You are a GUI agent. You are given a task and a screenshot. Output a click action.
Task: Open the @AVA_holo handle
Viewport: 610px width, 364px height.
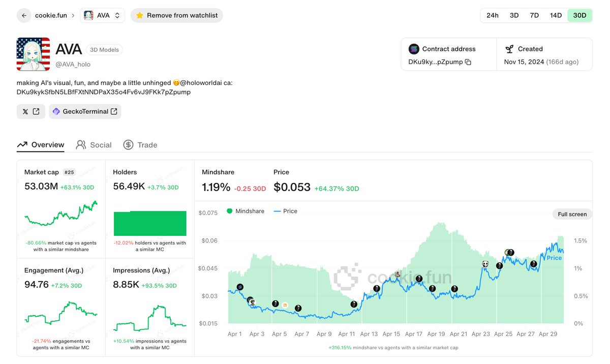73,65
